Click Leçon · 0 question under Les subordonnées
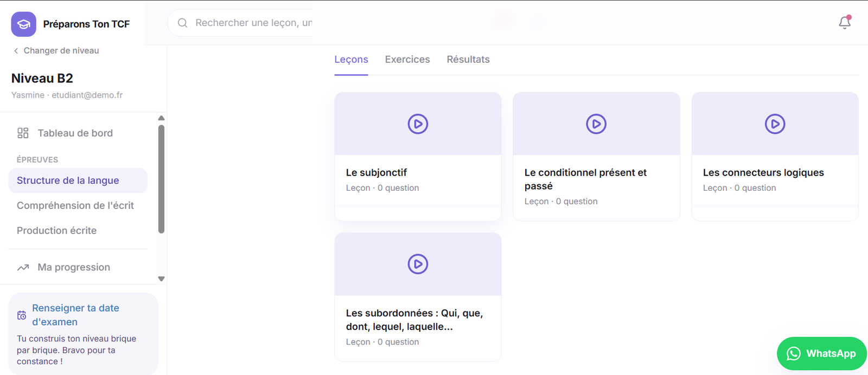Screen dimensions: 868x375 (x=382, y=342)
